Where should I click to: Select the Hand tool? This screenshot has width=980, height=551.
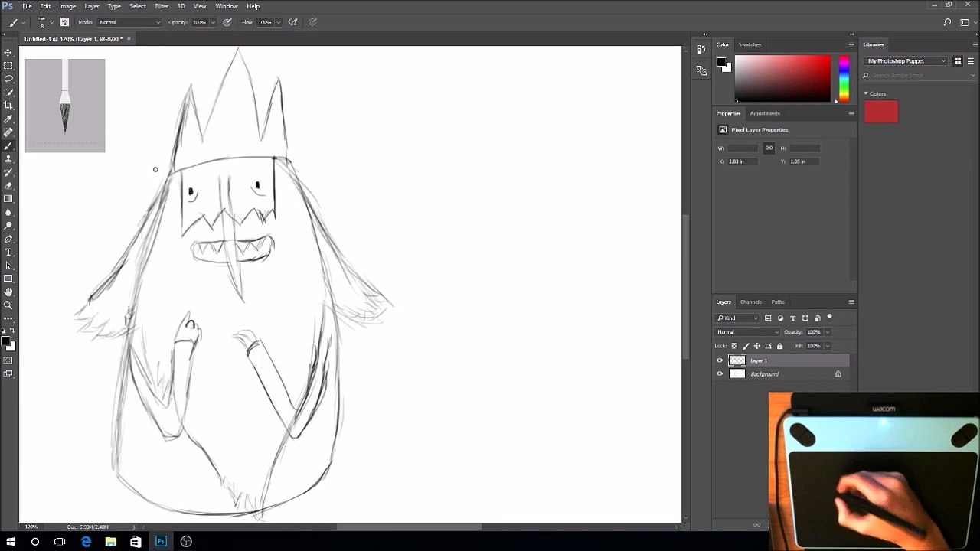[x=8, y=292]
